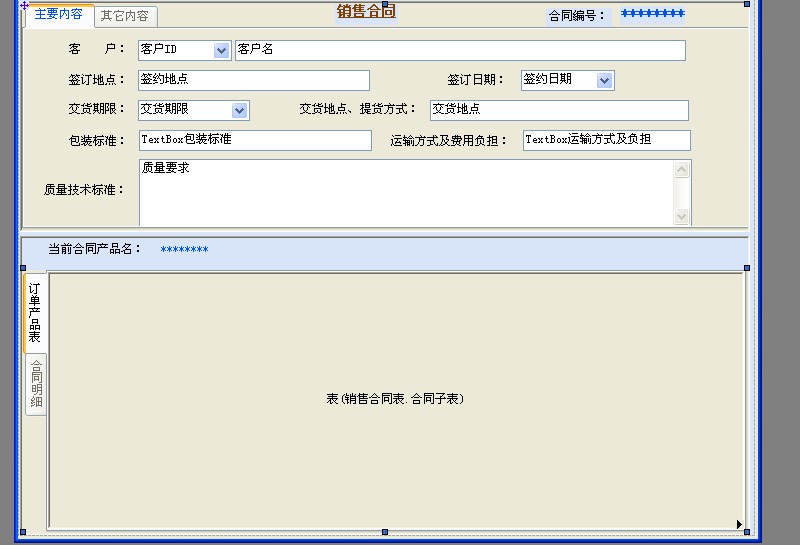Focus the 签约地点 input field
The width and height of the screenshot is (800, 545).
pos(254,80)
